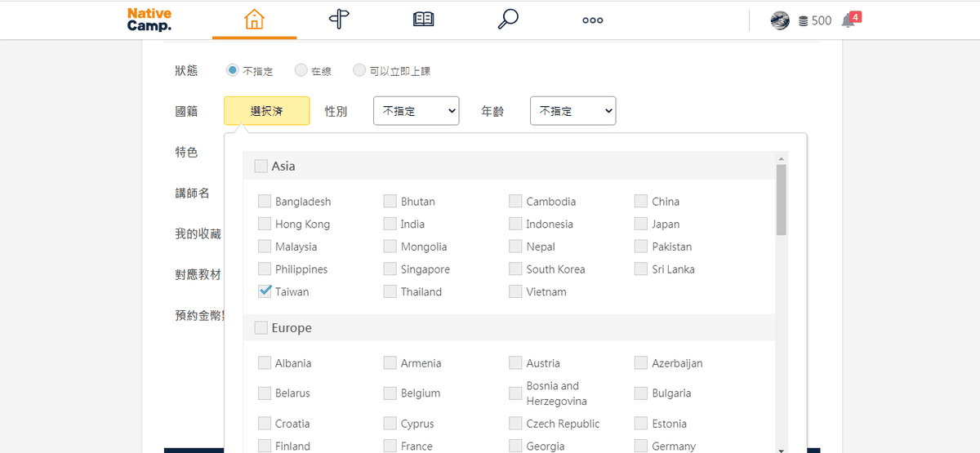Image resolution: width=980 pixels, height=453 pixels.
Task: Click the globe profile avatar
Action: (780, 20)
